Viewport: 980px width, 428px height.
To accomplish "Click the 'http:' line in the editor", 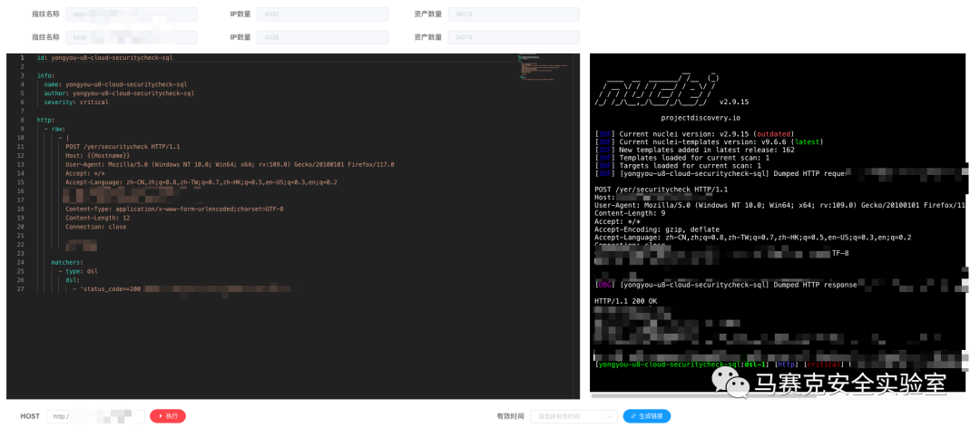I will pos(45,120).
